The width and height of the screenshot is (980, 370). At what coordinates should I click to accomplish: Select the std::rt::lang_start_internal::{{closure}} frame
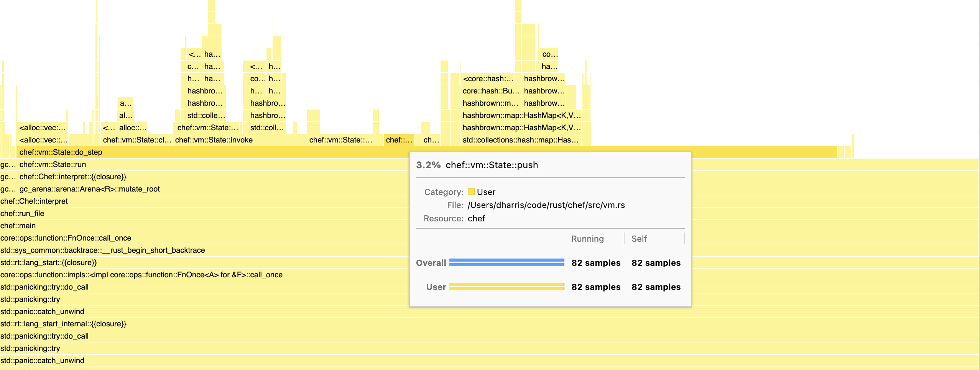(x=64, y=324)
